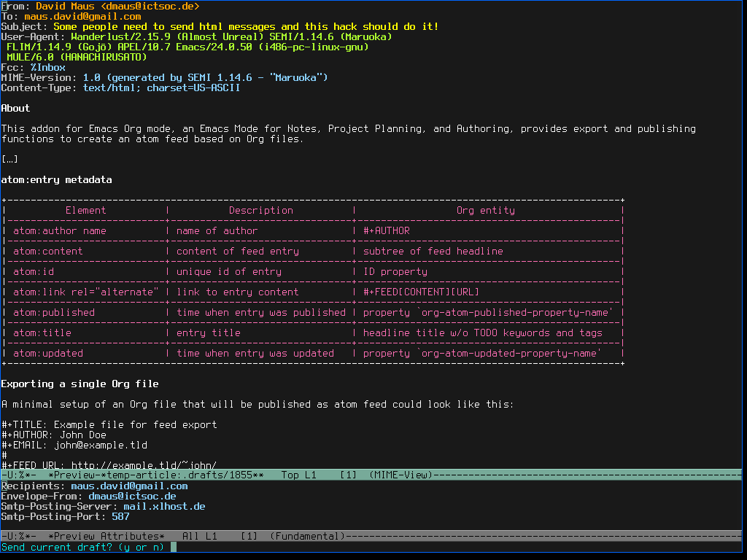
Task: Click the atom:id table cell
Action: pos(34,271)
